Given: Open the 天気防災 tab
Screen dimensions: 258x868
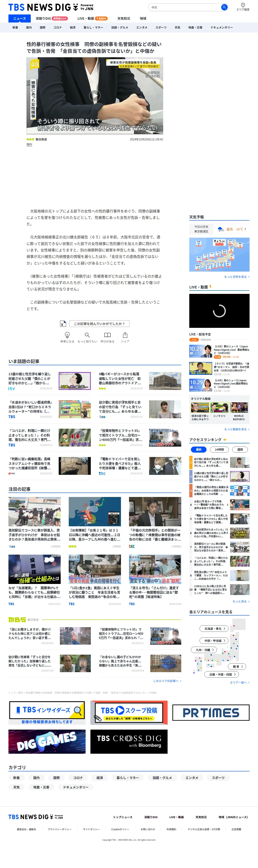Looking at the screenshot, I should pos(123,18).
